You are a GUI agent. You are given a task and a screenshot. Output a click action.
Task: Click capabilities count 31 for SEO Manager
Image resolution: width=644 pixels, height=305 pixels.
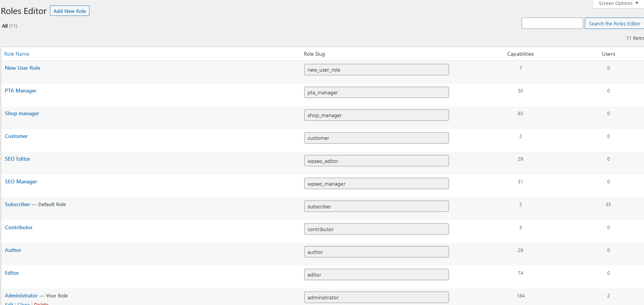(x=521, y=181)
